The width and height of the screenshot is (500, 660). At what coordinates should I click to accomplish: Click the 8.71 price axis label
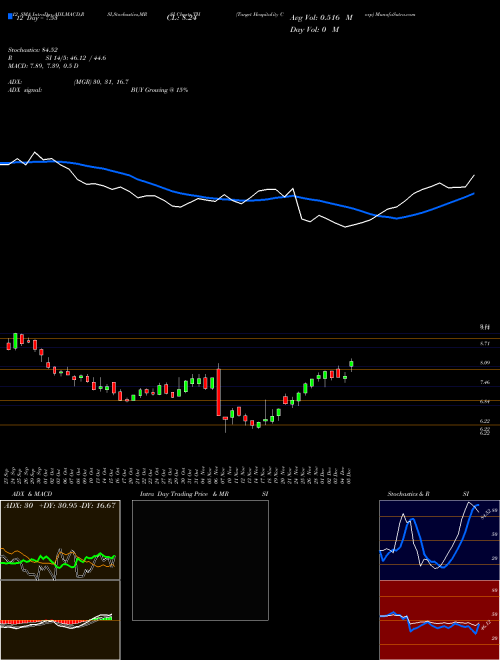coord(484,344)
